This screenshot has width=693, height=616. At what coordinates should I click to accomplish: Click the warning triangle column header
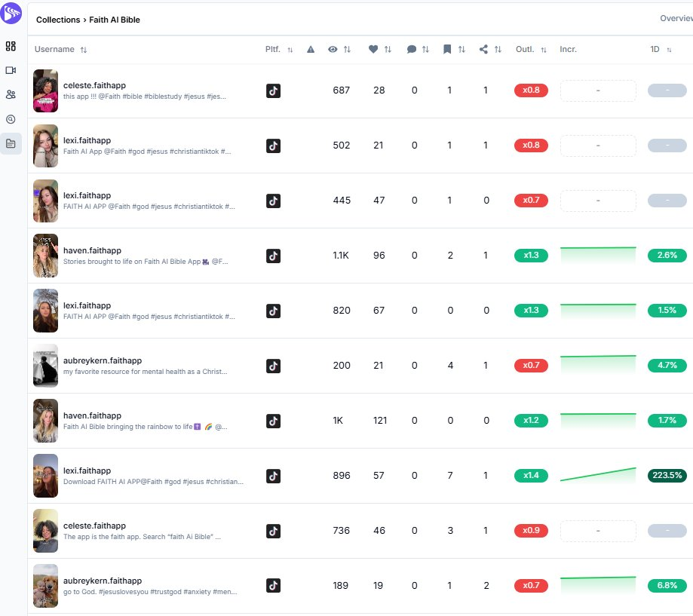click(x=311, y=50)
